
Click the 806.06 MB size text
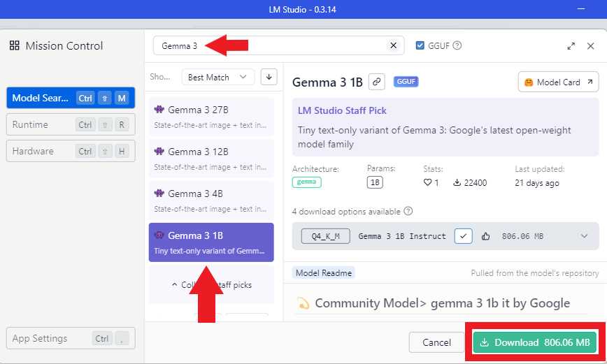point(522,236)
